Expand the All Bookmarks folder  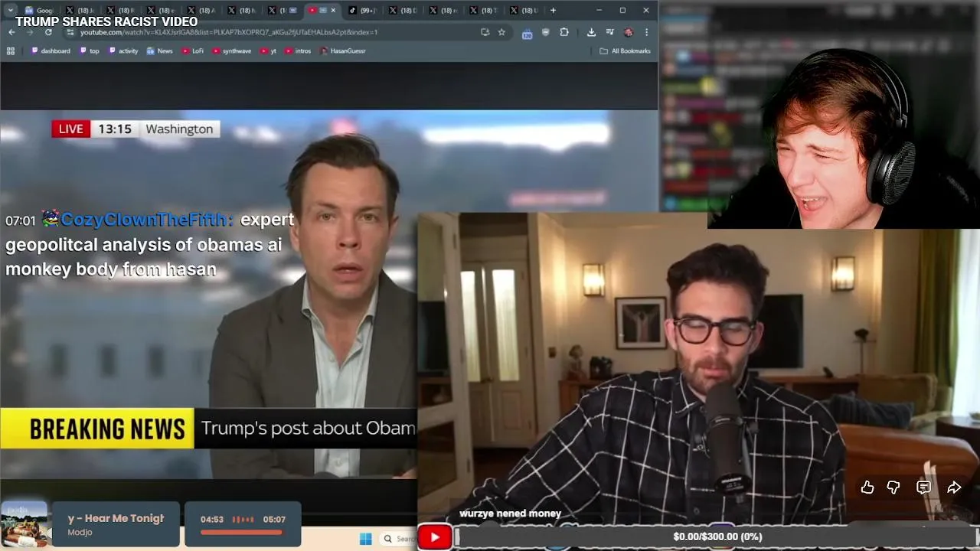click(625, 51)
